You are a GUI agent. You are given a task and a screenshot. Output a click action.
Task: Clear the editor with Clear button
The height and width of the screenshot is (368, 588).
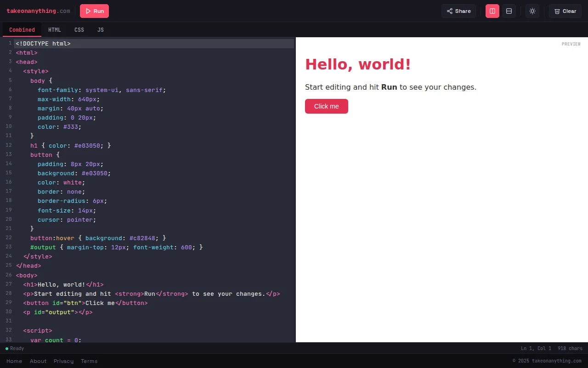point(565,11)
